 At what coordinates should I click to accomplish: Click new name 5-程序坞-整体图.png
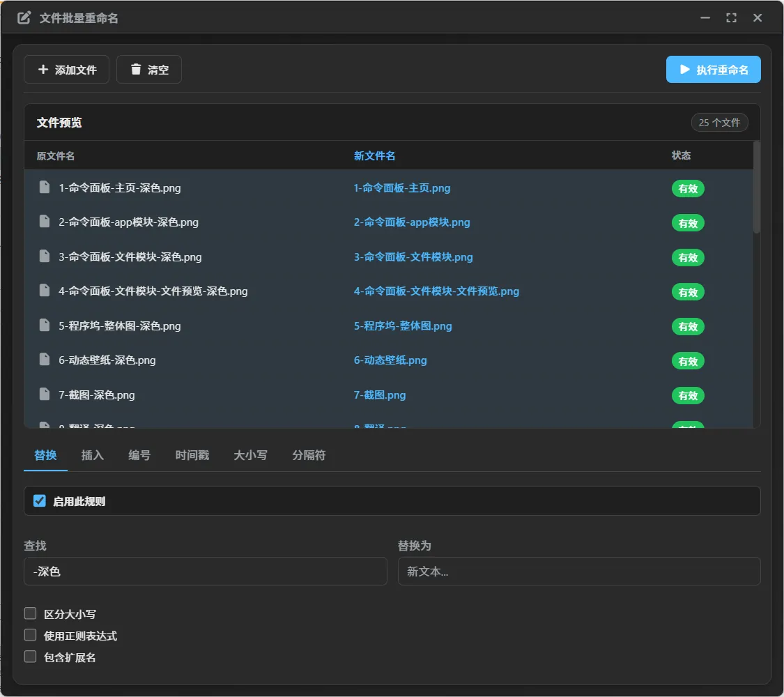pos(403,326)
